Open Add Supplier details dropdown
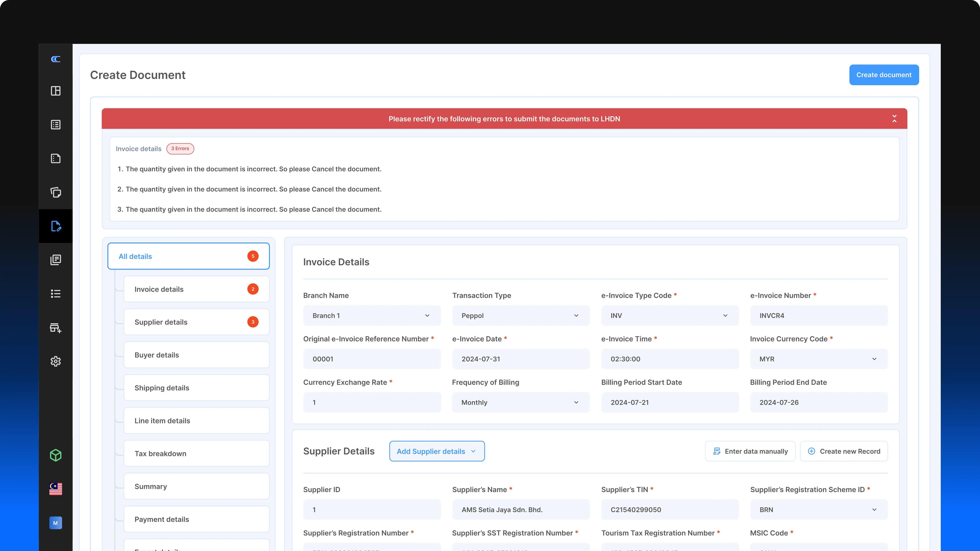Image resolution: width=980 pixels, height=551 pixels. coord(437,451)
